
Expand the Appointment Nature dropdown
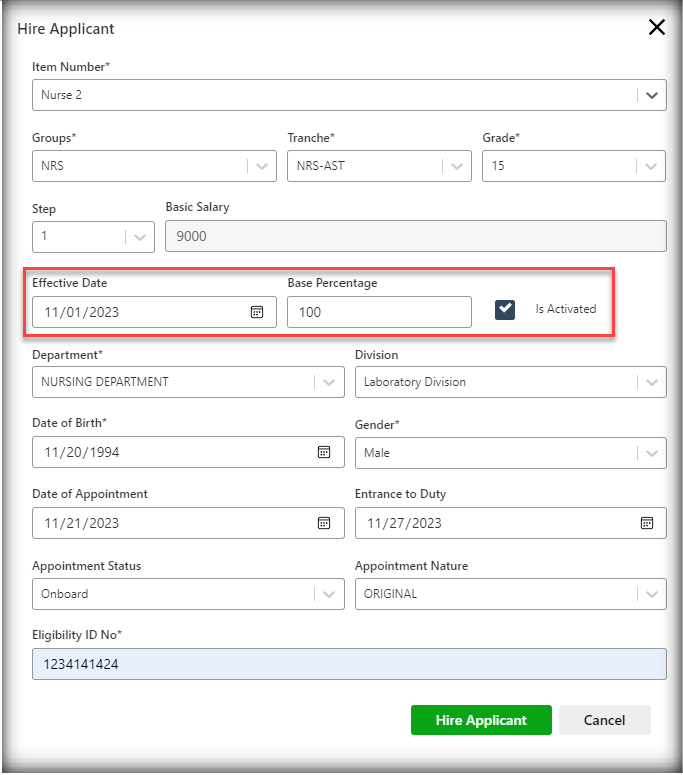point(651,594)
